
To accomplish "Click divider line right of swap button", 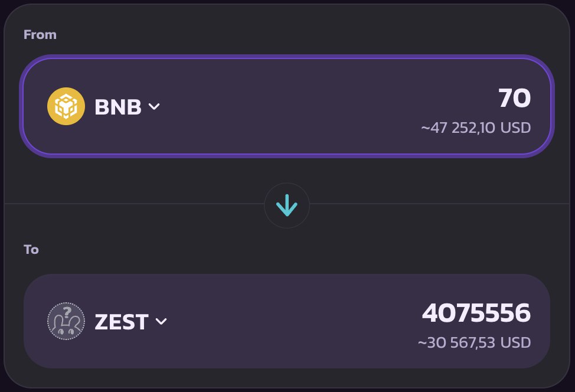I will click(x=439, y=204).
